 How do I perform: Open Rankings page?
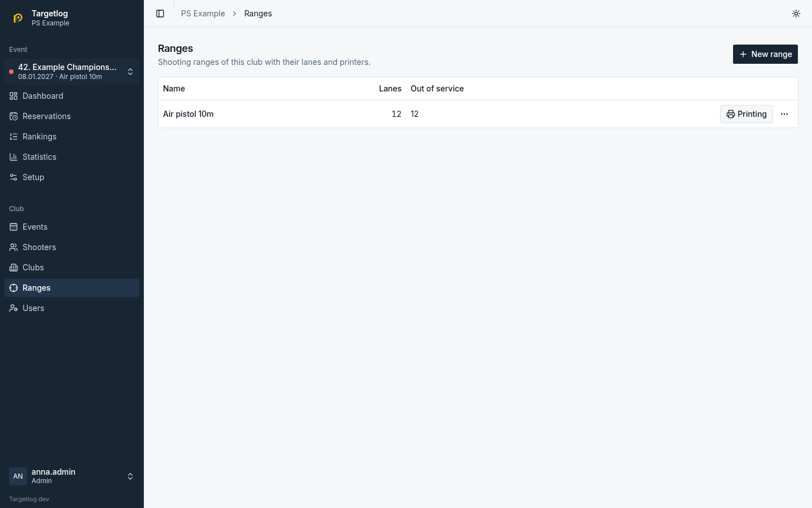click(x=72, y=137)
